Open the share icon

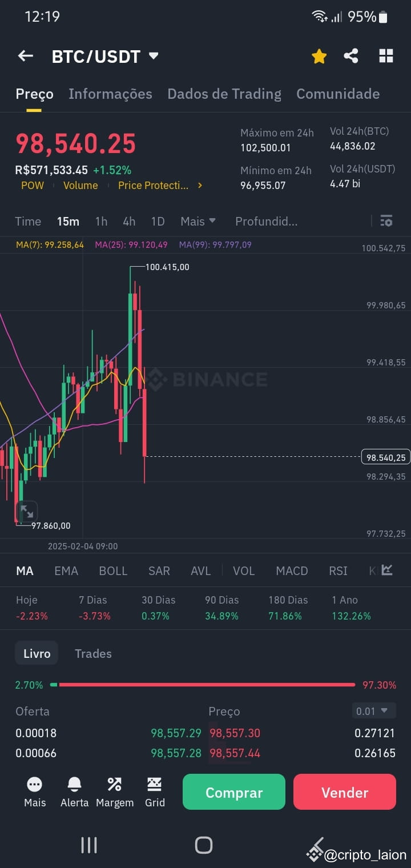pyautogui.click(x=351, y=56)
